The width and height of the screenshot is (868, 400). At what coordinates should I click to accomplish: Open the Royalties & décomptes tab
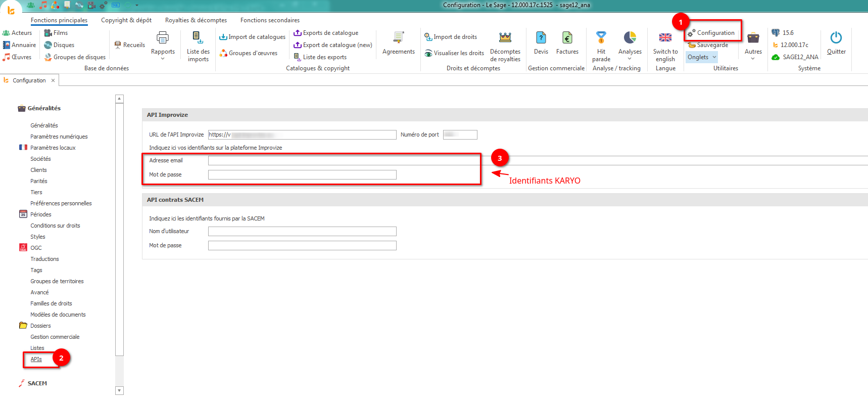(x=196, y=20)
